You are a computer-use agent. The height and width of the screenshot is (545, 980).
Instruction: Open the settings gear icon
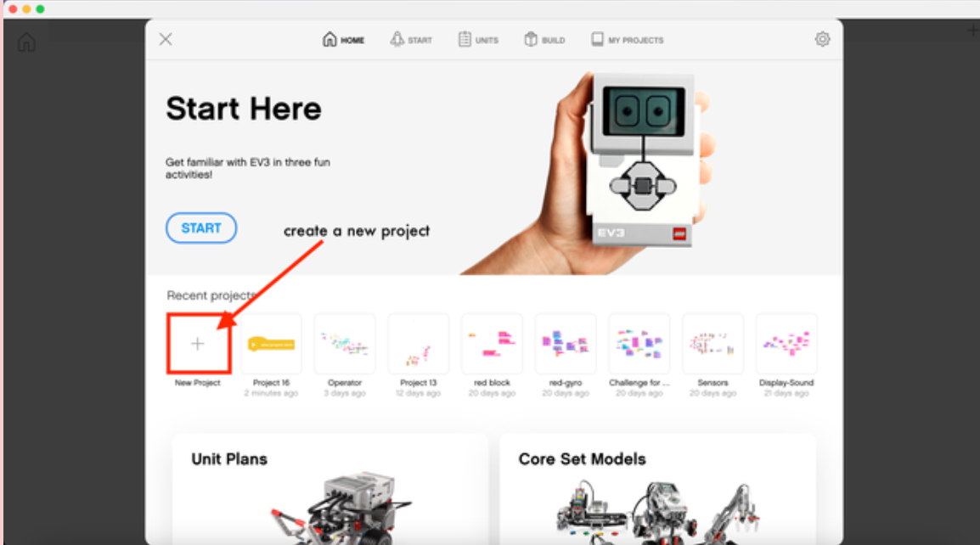823,39
